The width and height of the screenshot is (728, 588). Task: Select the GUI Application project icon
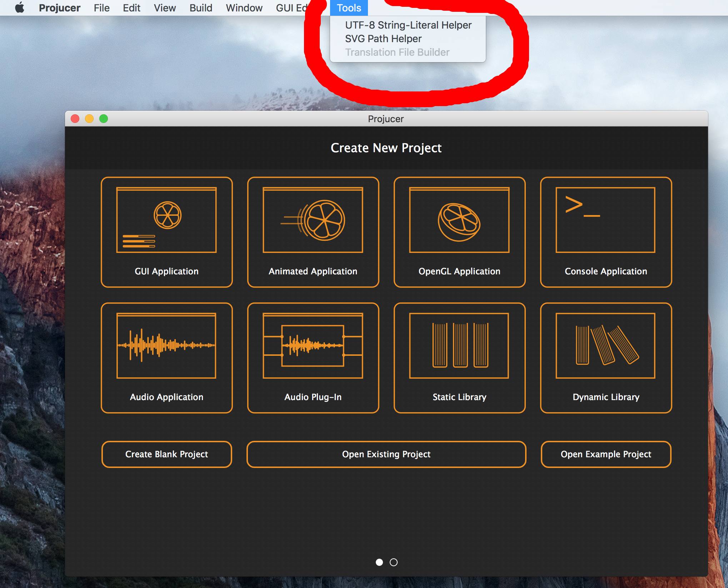click(x=166, y=220)
